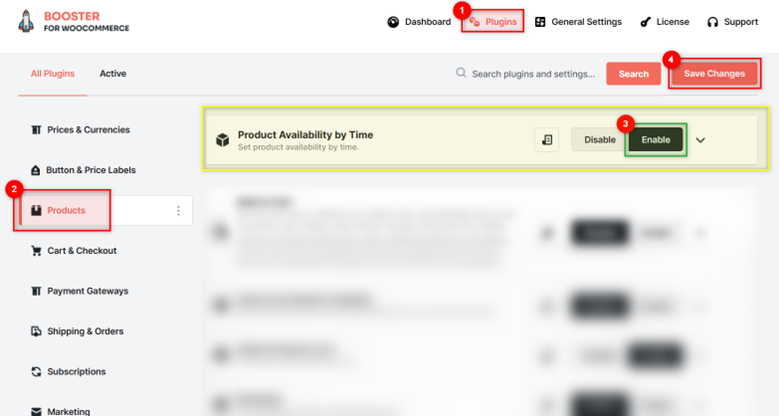This screenshot has height=416, width=779.
Task: Open the Dashboard page
Action: 419,22
